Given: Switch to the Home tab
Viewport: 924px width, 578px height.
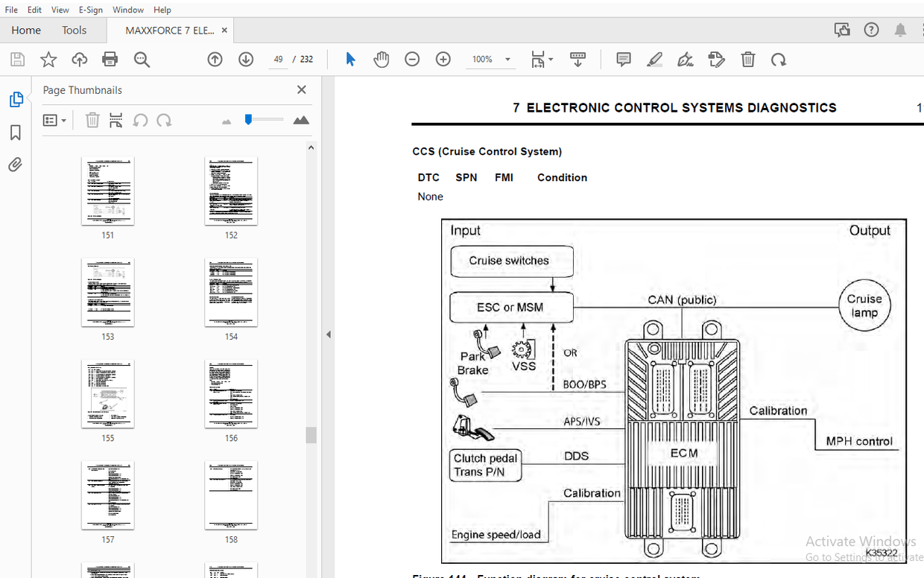Looking at the screenshot, I should tap(26, 30).
